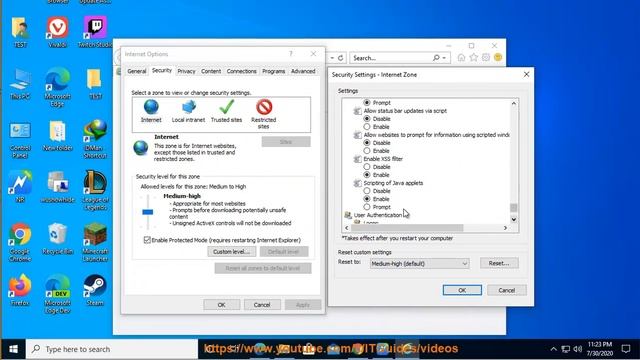640x360 pixels.
Task: Click the Internet Explorer refresh button
Action: coord(341,58)
